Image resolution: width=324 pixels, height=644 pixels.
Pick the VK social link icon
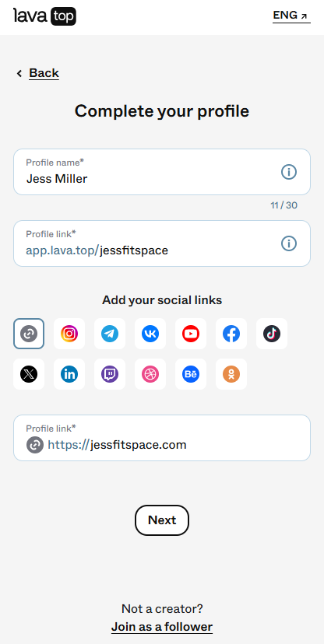150,334
